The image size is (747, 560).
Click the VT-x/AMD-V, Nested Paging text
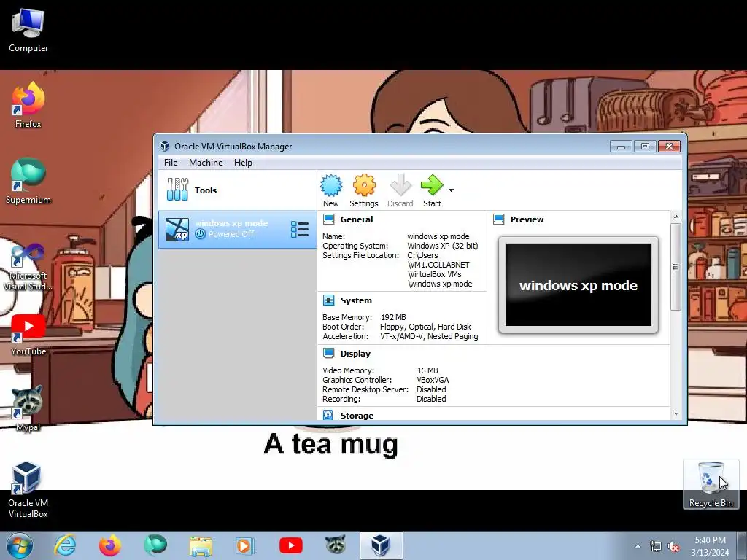point(429,336)
